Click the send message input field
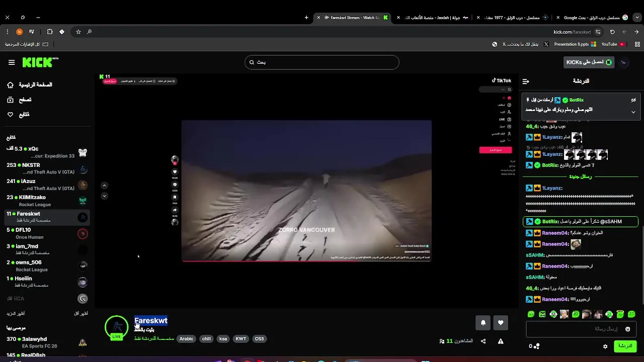Screen dimensions: 644x362 581,329
